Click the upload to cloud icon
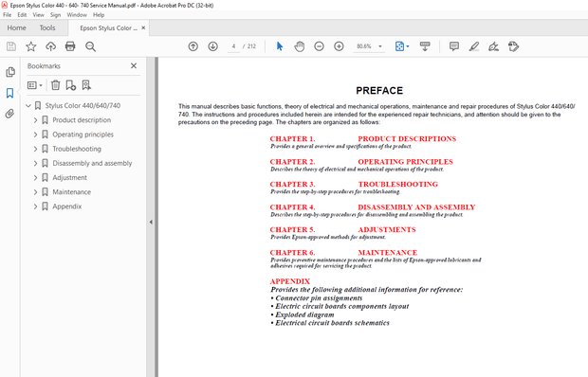 coord(50,46)
